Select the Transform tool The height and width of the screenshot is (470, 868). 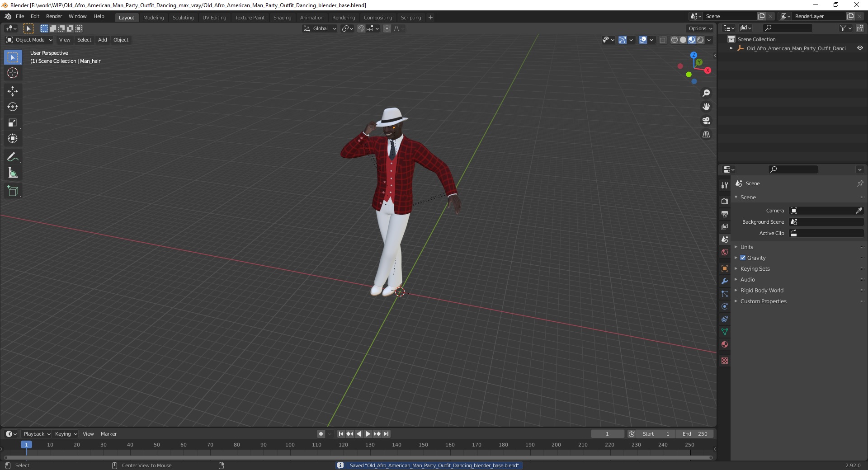point(13,139)
